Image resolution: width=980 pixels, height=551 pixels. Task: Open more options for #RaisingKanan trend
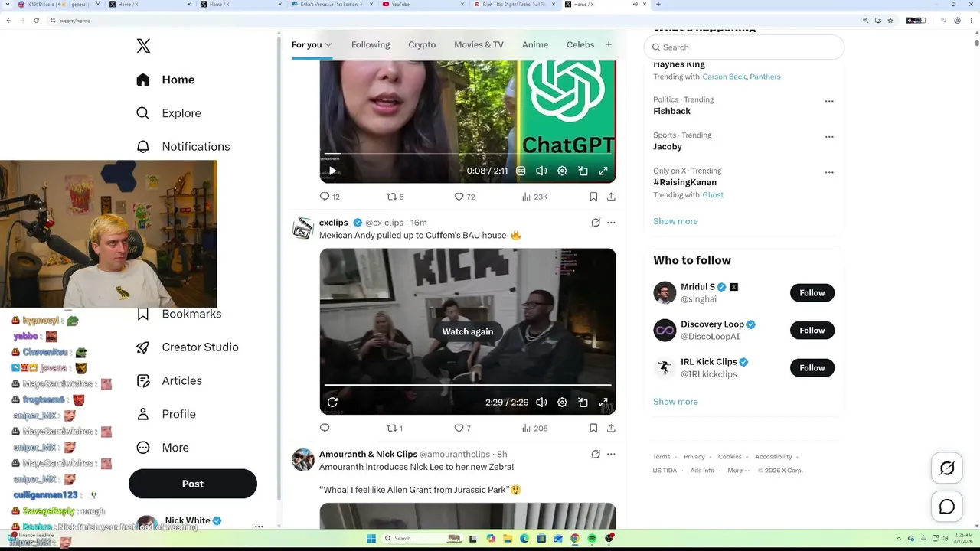(x=829, y=172)
